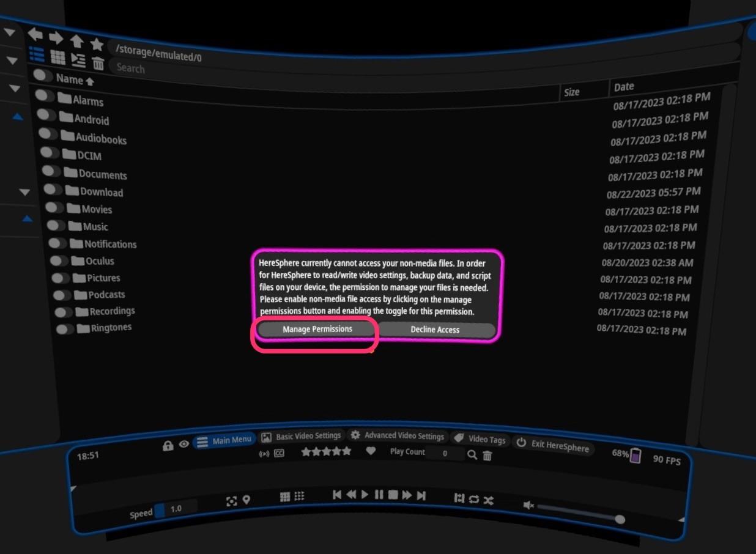Click the closed captions CC icon

click(x=279, y=454)
